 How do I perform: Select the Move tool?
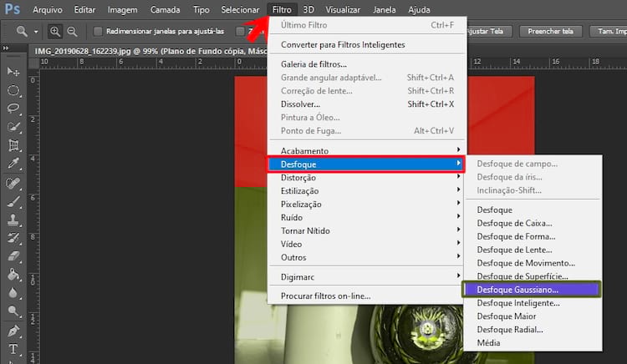[x=13, y=72]
